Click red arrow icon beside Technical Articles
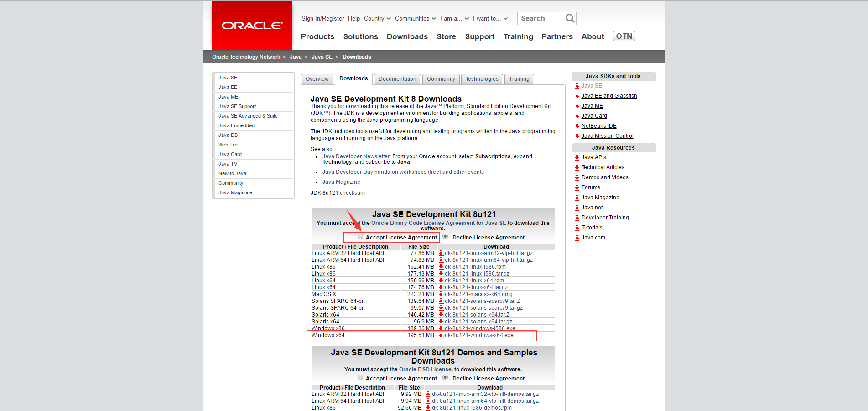 point(577,167)
